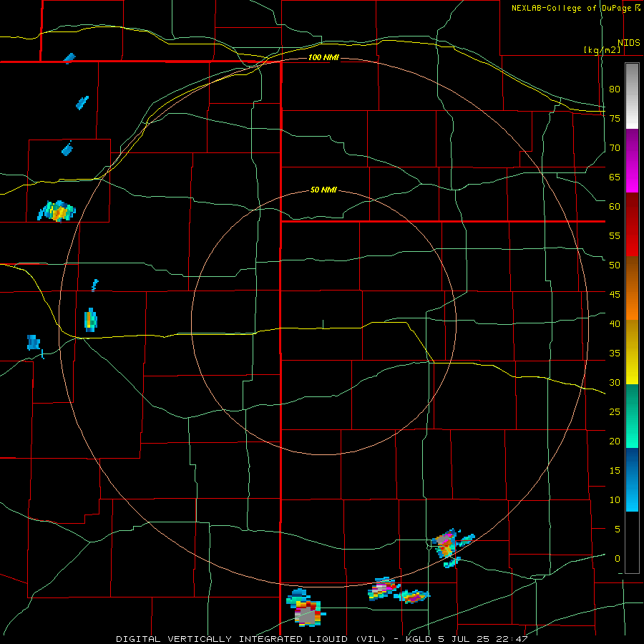Click the 20 value on the color scale

[615, 441]
